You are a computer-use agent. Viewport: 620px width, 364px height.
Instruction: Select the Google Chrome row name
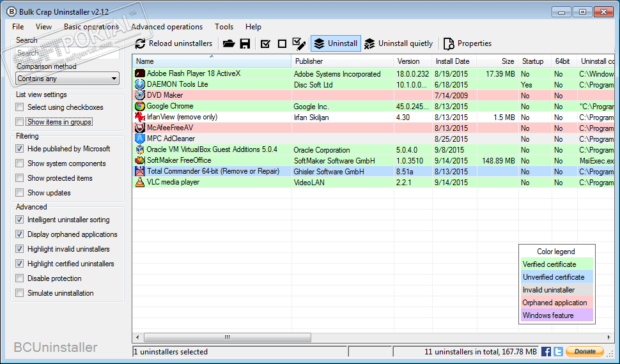(170, 106)
